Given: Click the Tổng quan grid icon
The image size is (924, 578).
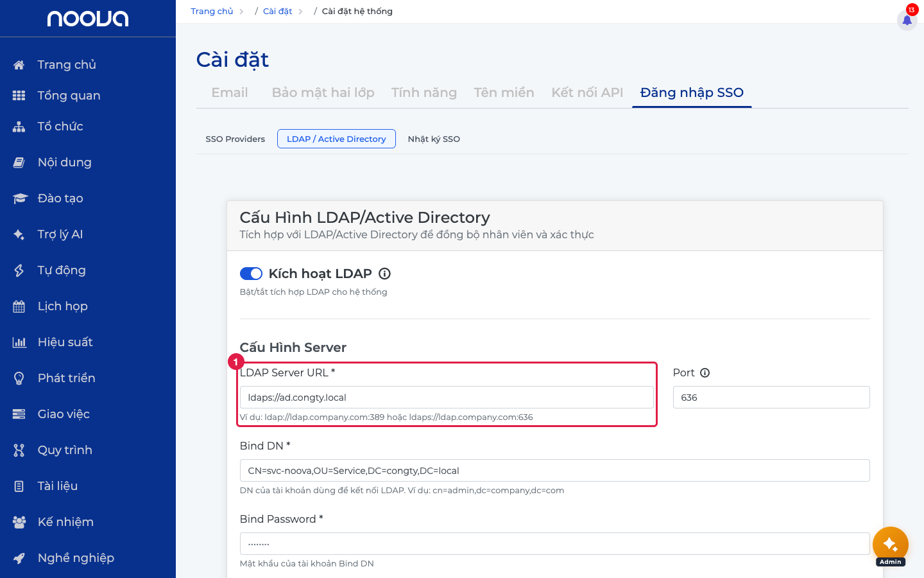Looking at the screenshot, I should click(x=19, y=96).
